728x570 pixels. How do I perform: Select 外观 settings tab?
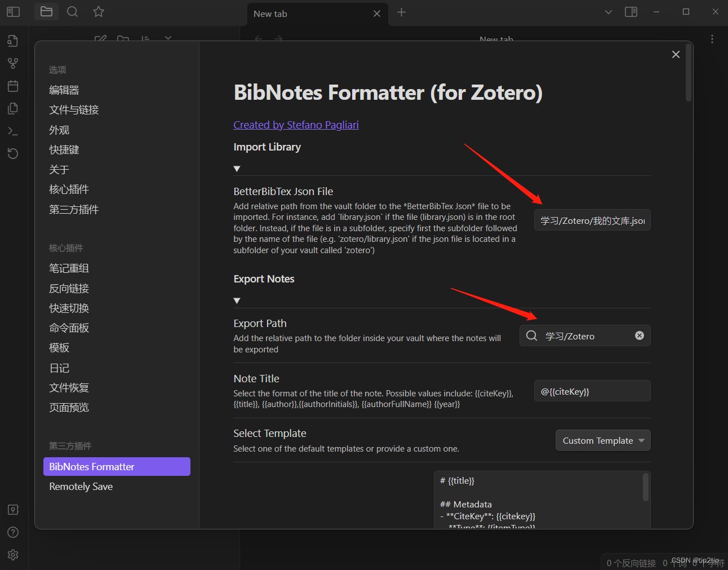59,130
